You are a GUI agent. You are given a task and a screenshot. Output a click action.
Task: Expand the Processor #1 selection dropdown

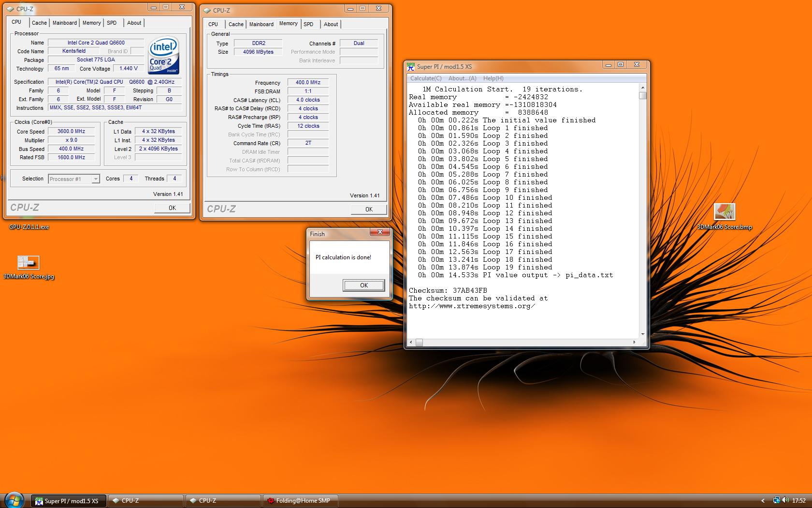pyautogui.click(x=96, y=179)
